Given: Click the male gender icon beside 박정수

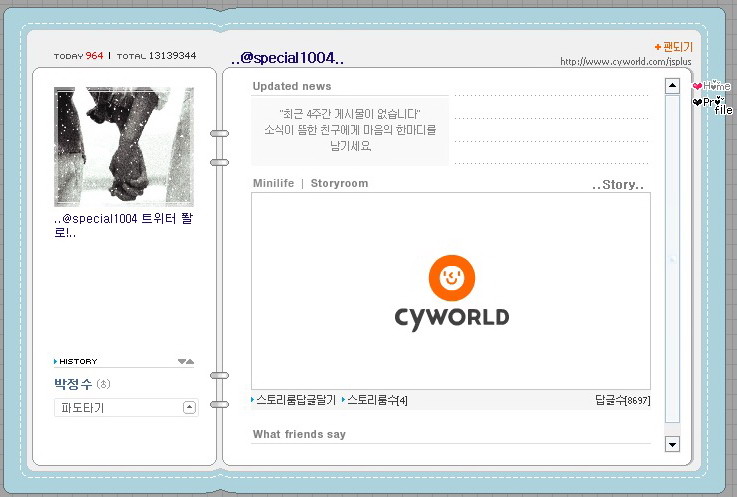Looking at the screenshot, I should [103, 384].
